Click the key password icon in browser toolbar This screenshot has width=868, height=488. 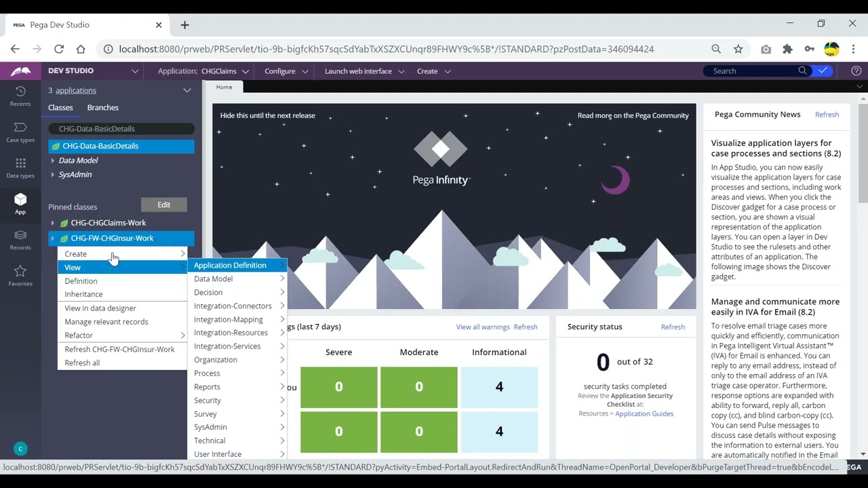[809, 49]
